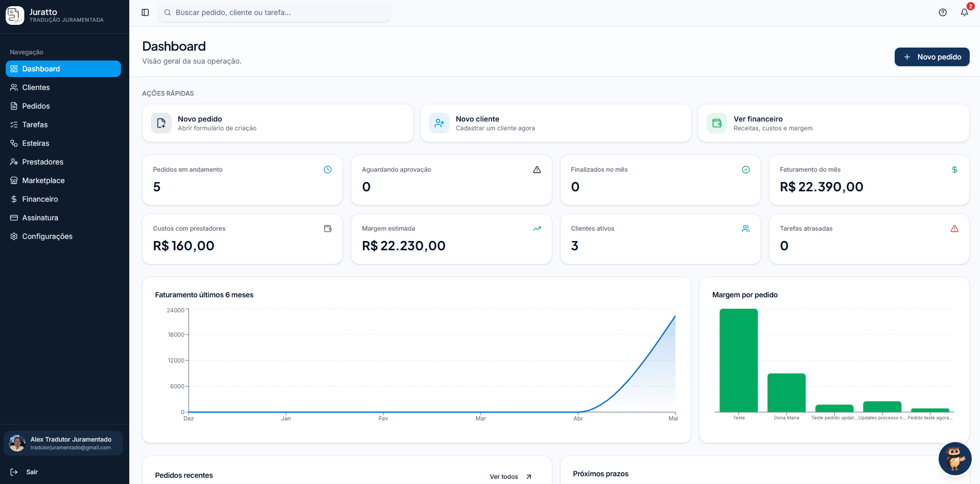Click the users icon on Clientes ativos

[x=746, y=229]
